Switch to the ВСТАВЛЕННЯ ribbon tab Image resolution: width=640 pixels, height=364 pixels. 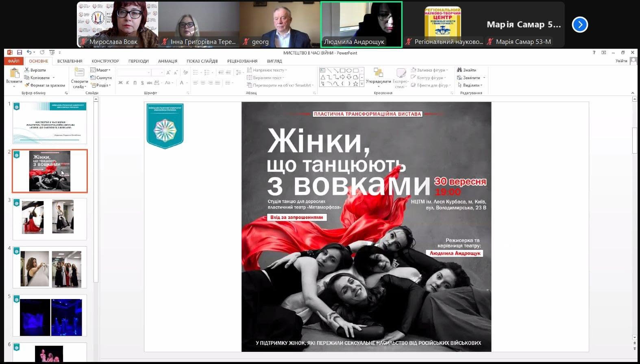click(x=70, y=61)
